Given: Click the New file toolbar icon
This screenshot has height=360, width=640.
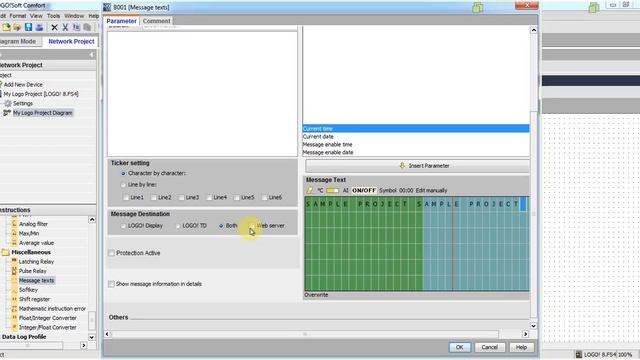Looking at the screenshot, I should tap(6, 27).
